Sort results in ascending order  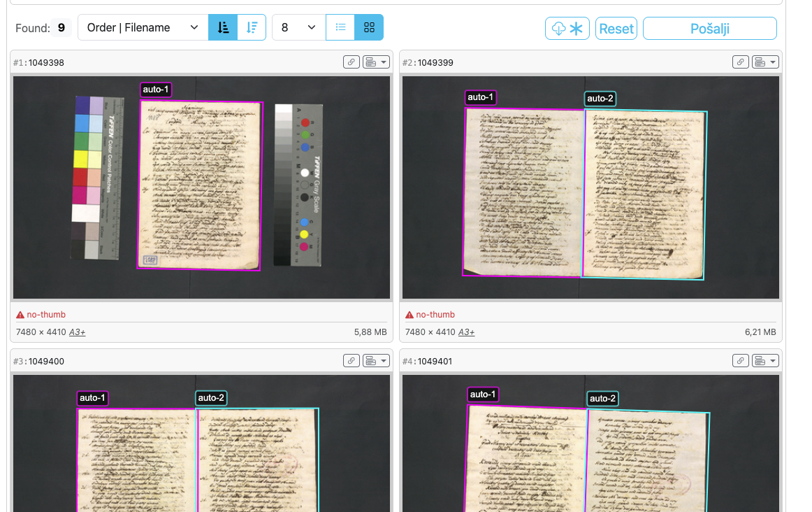pyautogui.click(x=223, y=27)
